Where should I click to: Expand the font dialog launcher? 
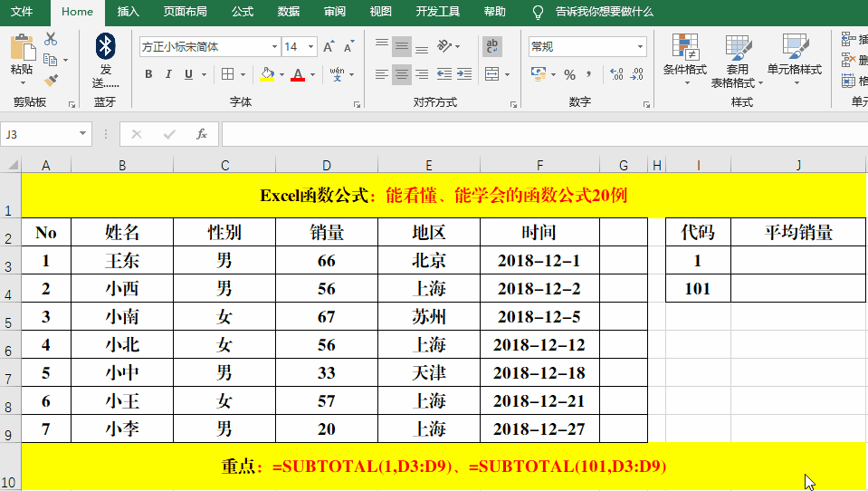(x=357, y=104)
